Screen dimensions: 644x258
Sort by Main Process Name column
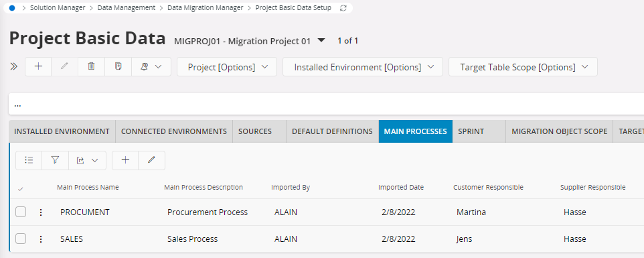[88, 188]
